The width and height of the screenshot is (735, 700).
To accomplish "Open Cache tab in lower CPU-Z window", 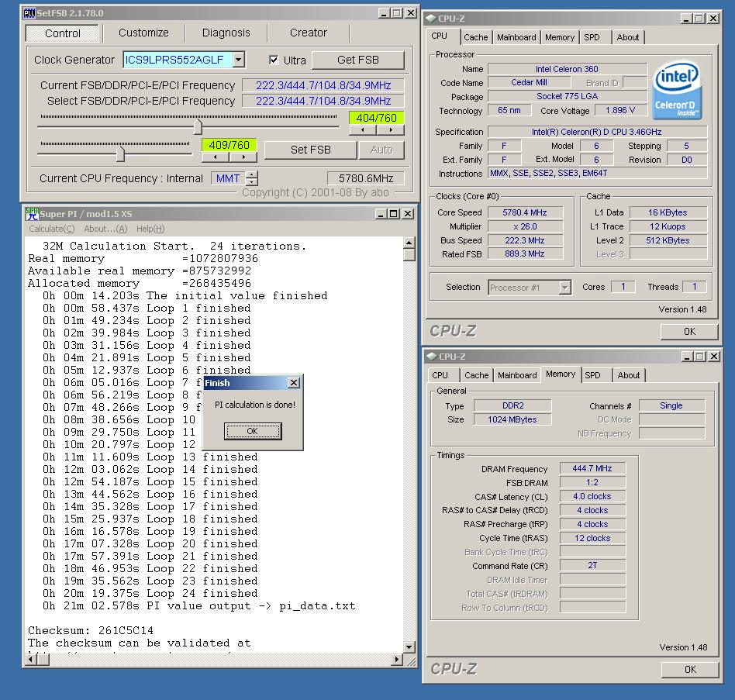I will coord(477,375).
